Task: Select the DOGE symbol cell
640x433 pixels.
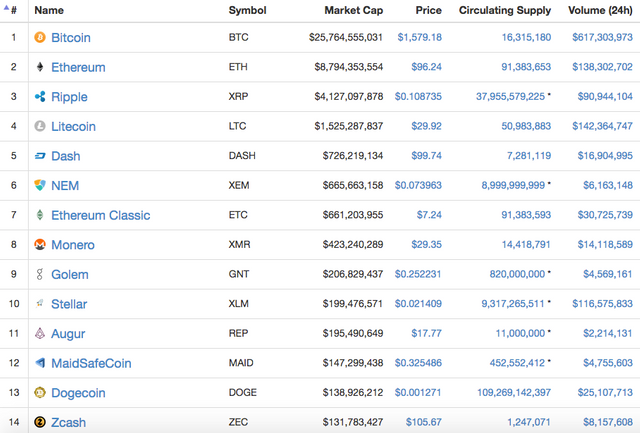Action: [x=243, y=392]
